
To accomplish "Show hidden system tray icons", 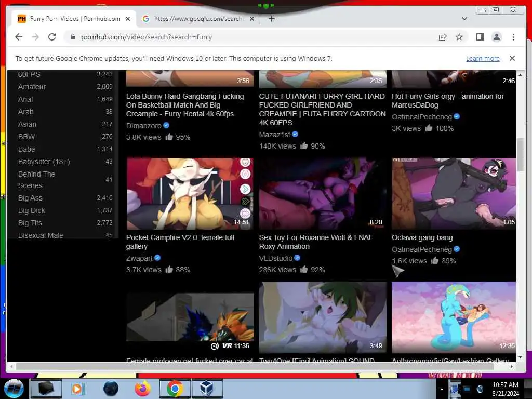I will (442, 389).
